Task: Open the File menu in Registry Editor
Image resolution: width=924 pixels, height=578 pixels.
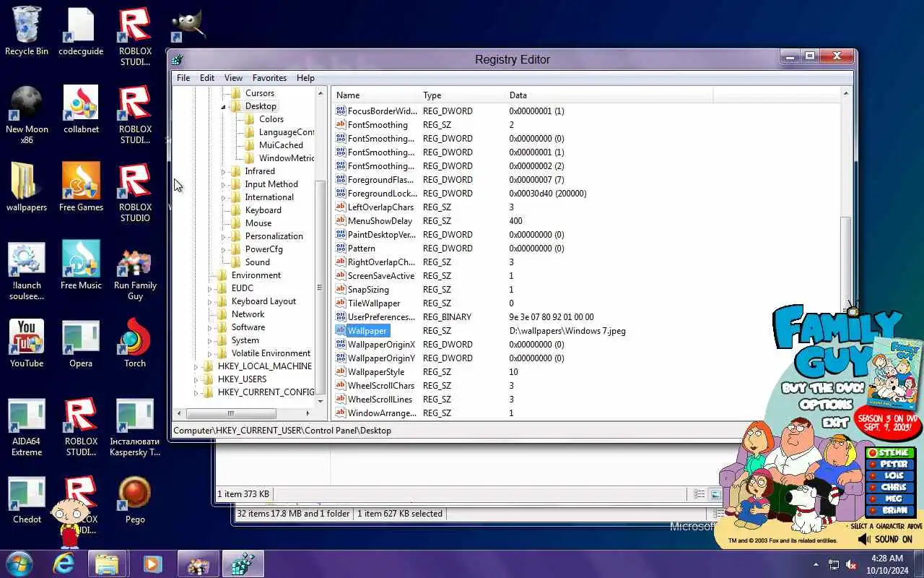Action: pos(183,78)
